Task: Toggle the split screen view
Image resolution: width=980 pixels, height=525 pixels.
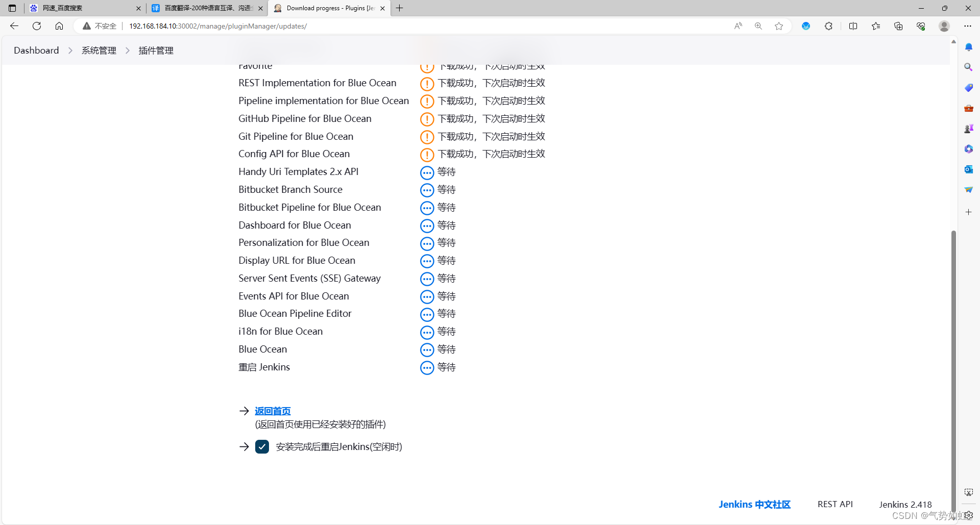Action: pos(853,26)
